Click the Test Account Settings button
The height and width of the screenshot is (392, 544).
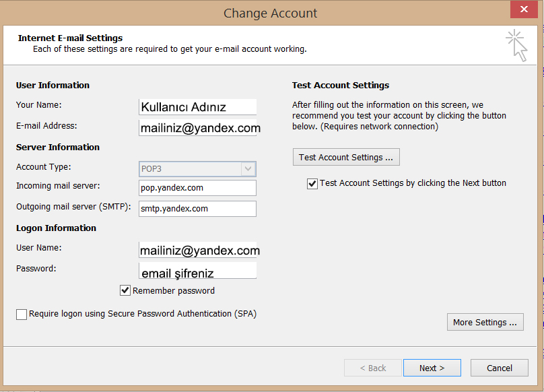pyautogui.click(x=346, y=157)
